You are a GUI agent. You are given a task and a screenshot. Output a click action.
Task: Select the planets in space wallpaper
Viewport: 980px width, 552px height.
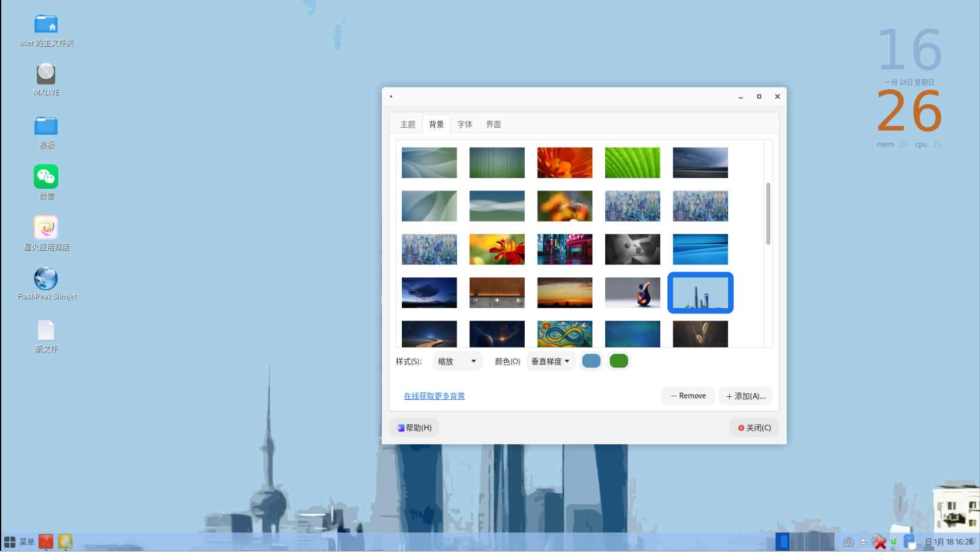coord(497,334)
